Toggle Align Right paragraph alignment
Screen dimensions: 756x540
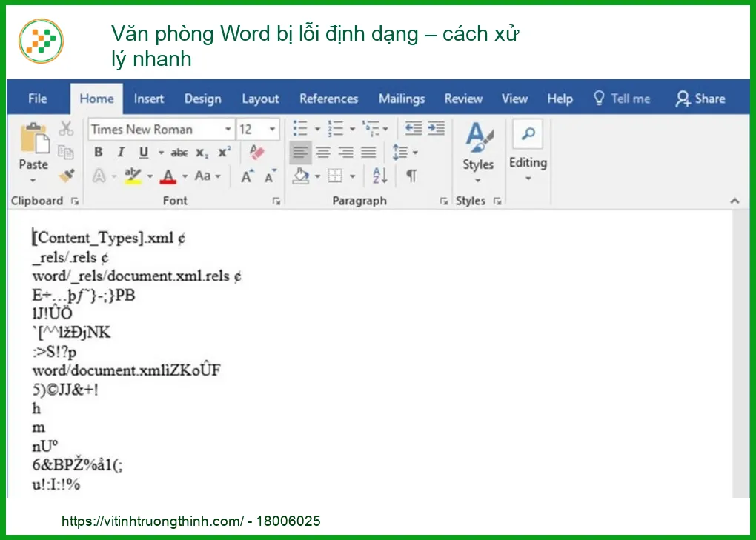click(345, 153)
